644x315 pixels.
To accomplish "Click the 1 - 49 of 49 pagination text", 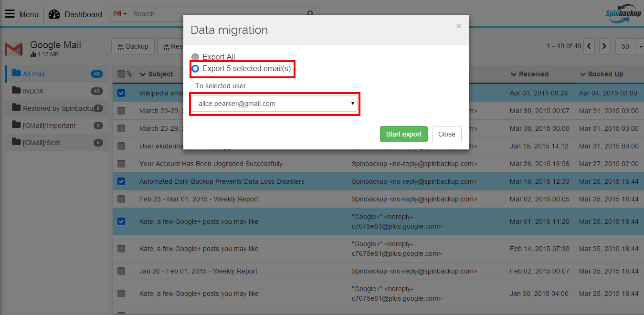I will [x=564, y=46].
